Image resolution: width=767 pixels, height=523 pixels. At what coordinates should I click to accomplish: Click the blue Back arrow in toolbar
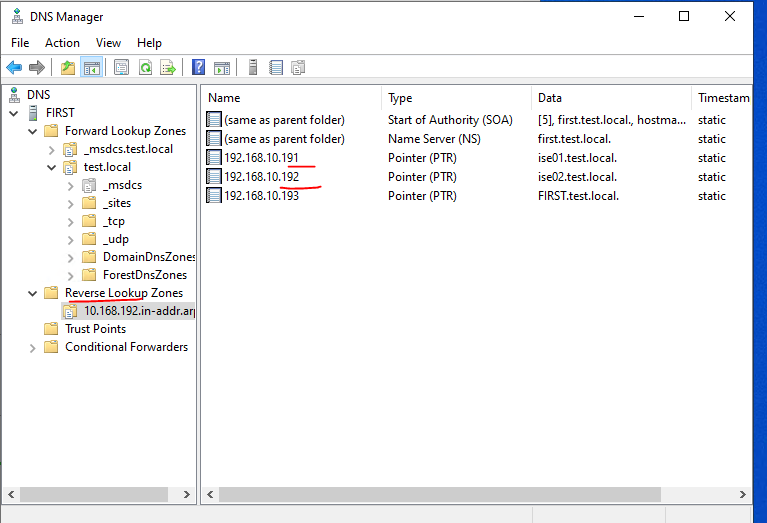tap(14, 67)
